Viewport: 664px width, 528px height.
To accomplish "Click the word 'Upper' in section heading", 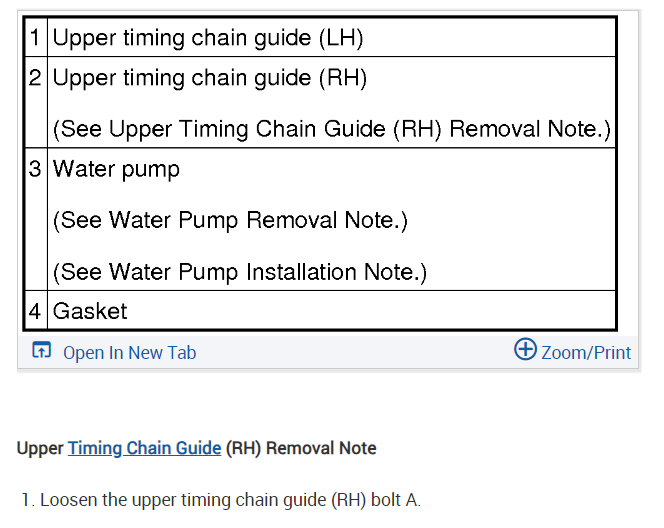I will [40, 448].
